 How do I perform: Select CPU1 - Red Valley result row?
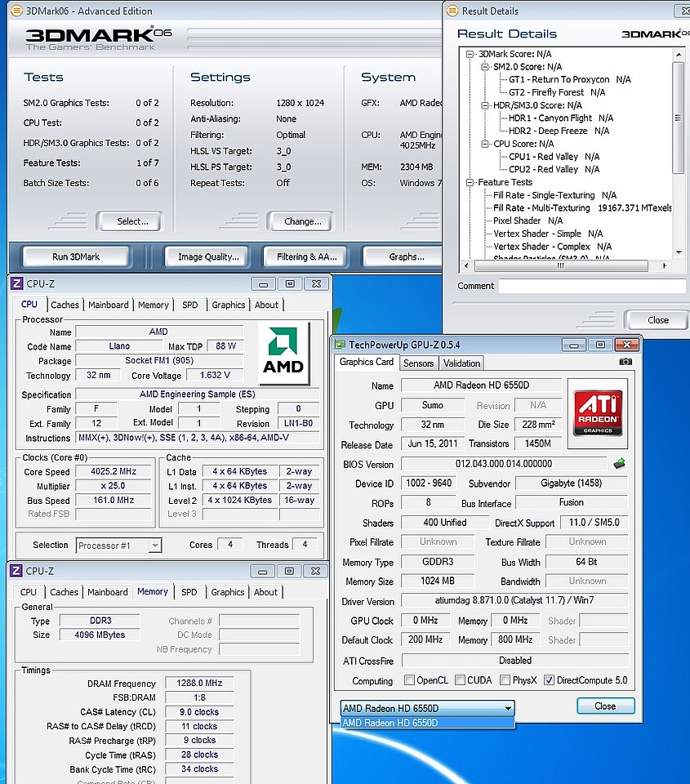pos(554,157)
